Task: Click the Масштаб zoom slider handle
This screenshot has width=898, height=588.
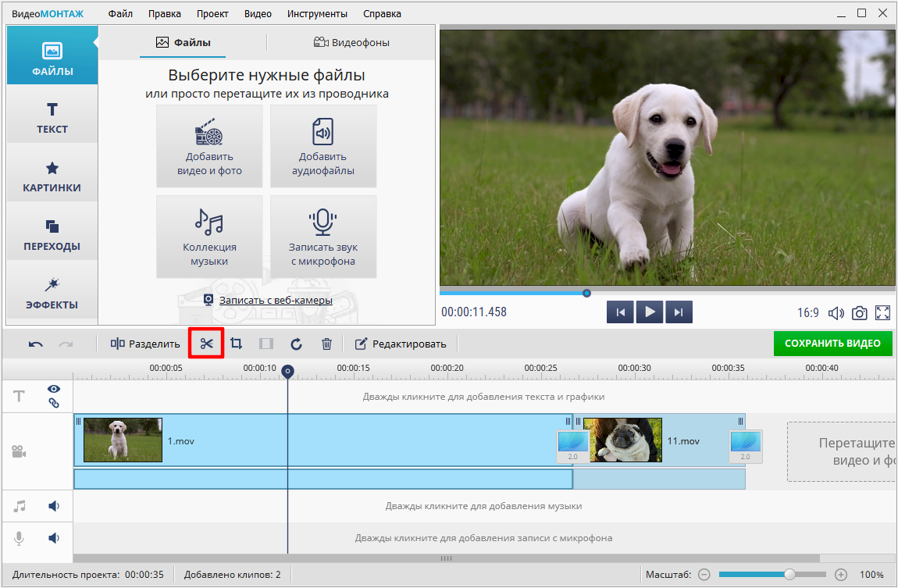Action: (789, 575)
